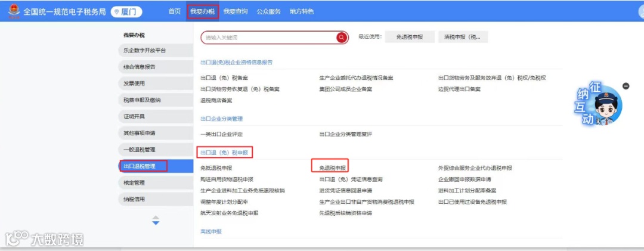
Task: Open 一般退税管理 in the sidebar
Action: pos(155,150)
